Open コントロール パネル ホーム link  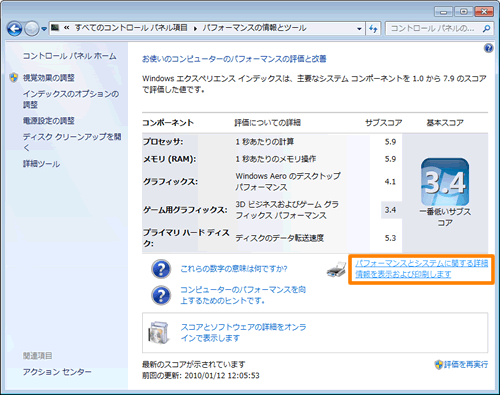coord(69,56)
